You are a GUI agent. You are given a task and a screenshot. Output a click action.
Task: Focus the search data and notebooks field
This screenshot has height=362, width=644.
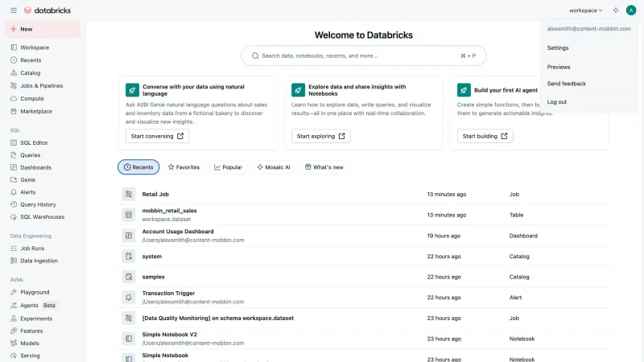[363, 56]
